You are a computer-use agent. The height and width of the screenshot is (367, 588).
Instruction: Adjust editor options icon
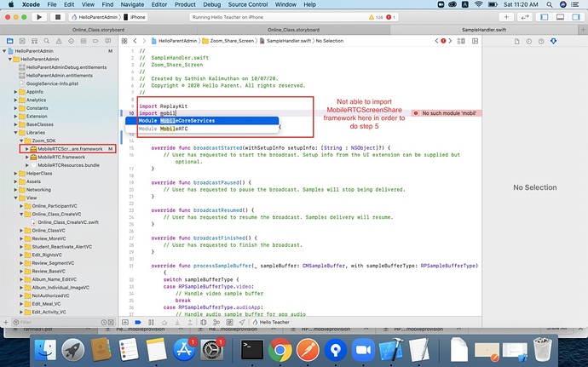(461, 41)
